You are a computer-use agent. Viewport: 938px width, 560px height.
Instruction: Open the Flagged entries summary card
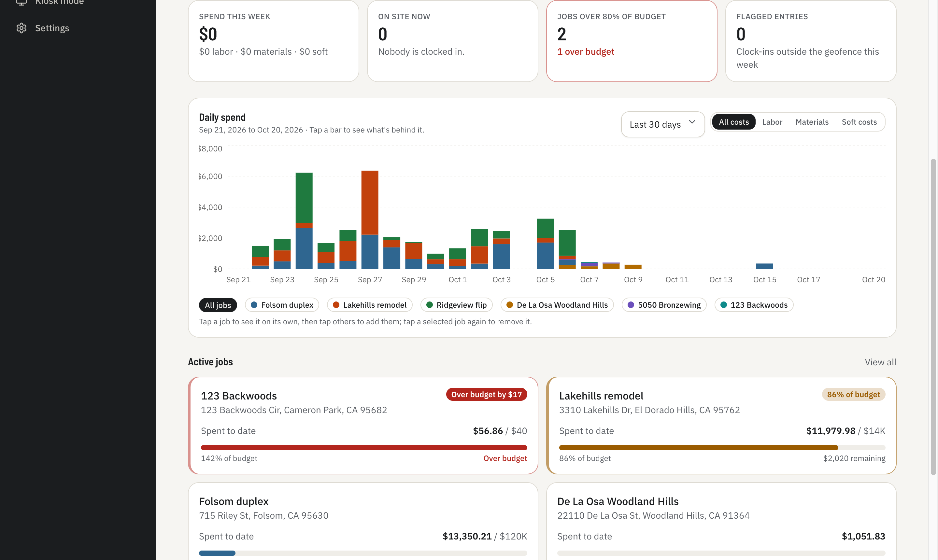(811, 41)
